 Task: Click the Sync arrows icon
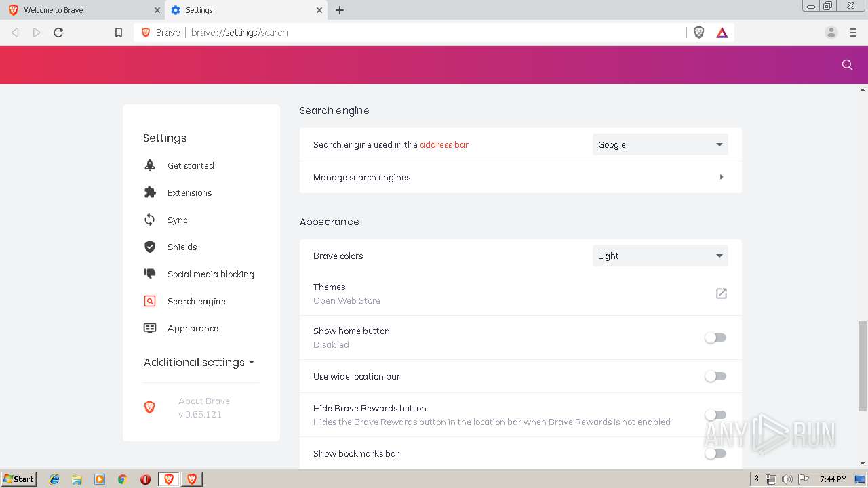pyautogui.click(x=150, y=220)
